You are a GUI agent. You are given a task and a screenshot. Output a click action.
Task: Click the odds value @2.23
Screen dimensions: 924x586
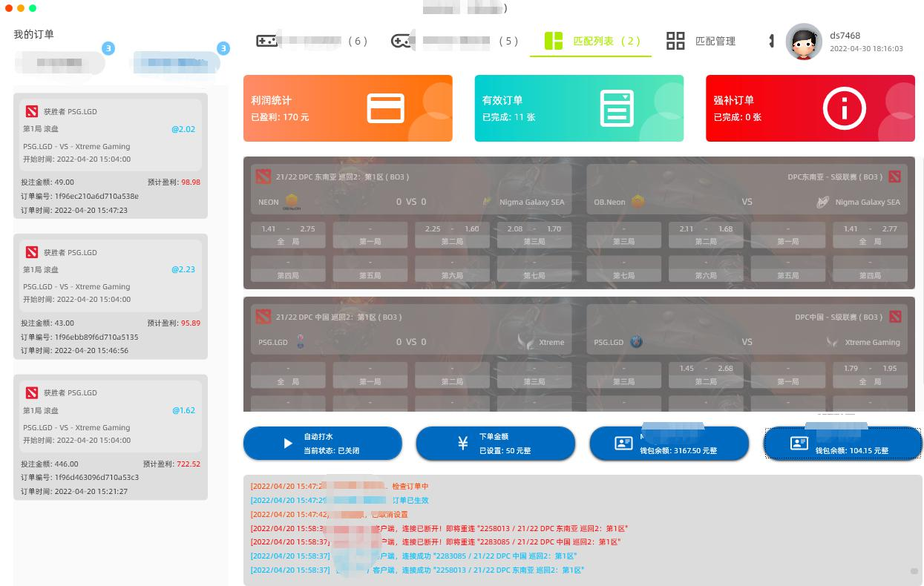click(x=183, y=269)
